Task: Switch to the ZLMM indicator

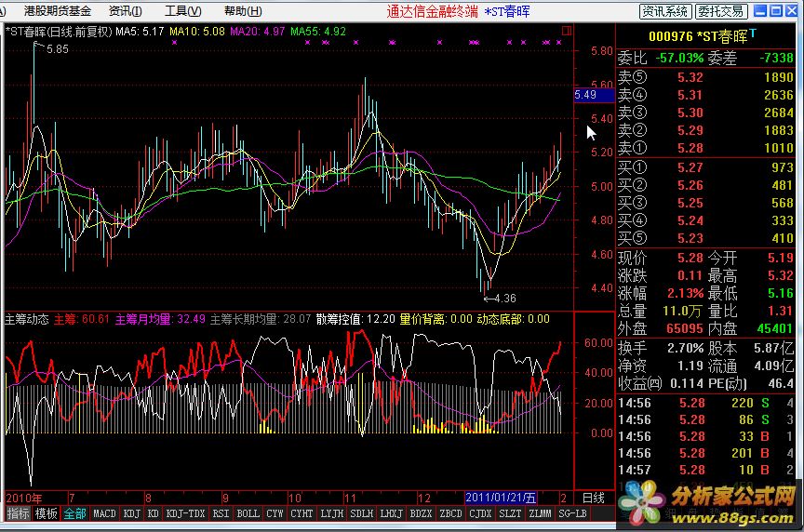Action: [540, 513]
